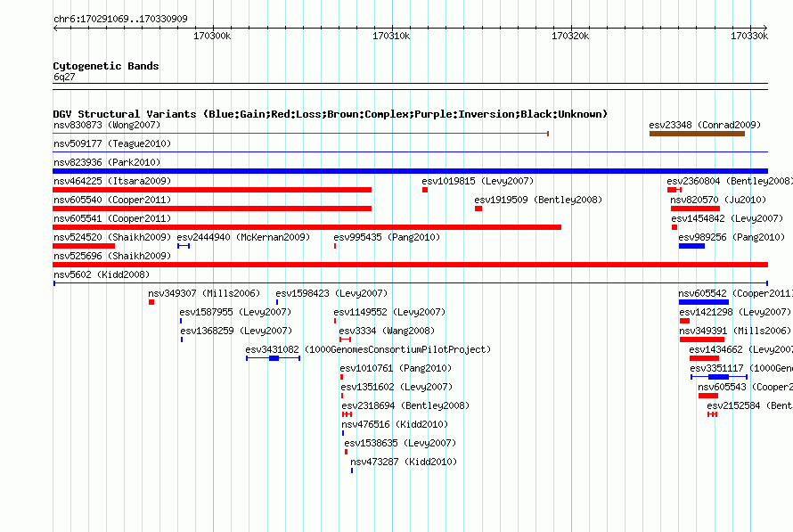Open esv3431082 1000GenomesConsortiumPilotProject label
Viewport: 793px width, 532px height.
tap(368, 349)
